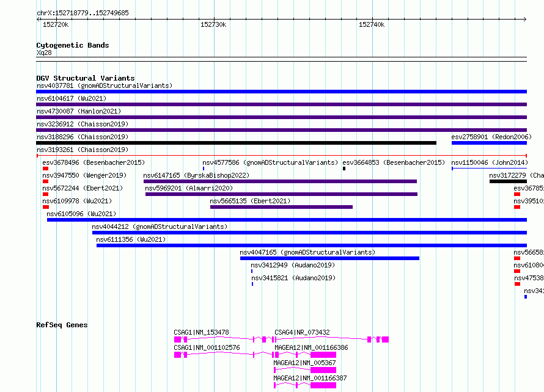Click the nsv4577586 (gnomADStructuralVariants) label
Viewport: 544px width, 392px height.
point(270,162)
